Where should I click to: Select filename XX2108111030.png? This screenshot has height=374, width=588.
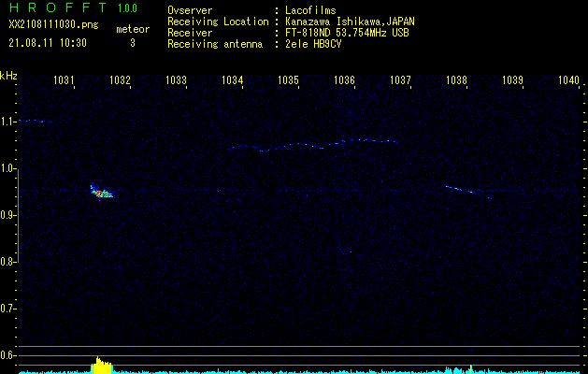point(53,25)
